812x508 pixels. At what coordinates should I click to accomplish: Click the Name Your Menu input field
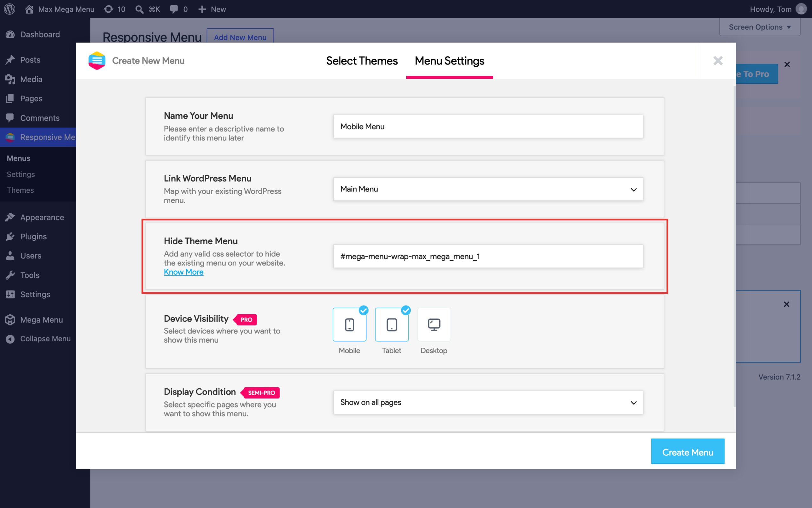tap(488, 127)
